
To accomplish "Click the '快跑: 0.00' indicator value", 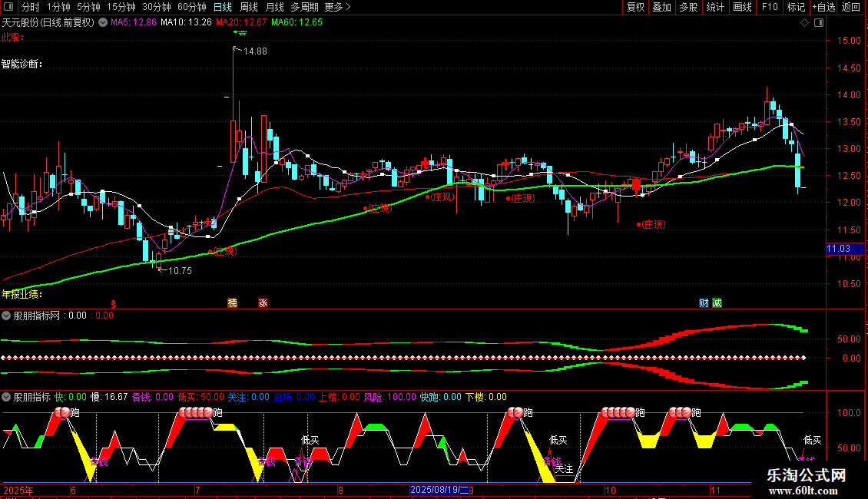I will tap(441, 397).
